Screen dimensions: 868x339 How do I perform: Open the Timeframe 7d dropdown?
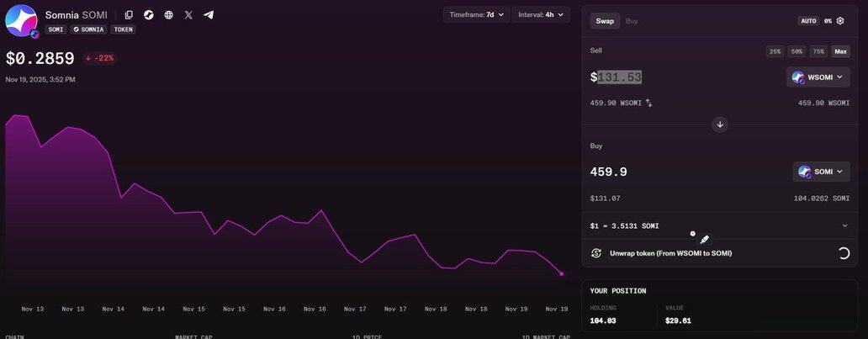476,14
